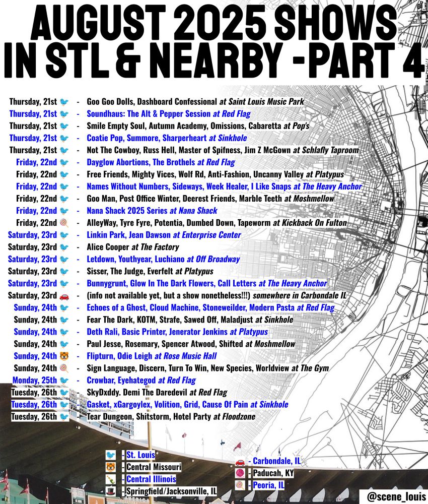This screenshot has width=428, height=504.
Task: Click 'Not The Cowboy, Russ Hell' show line
Action: [x=223, y=150]
